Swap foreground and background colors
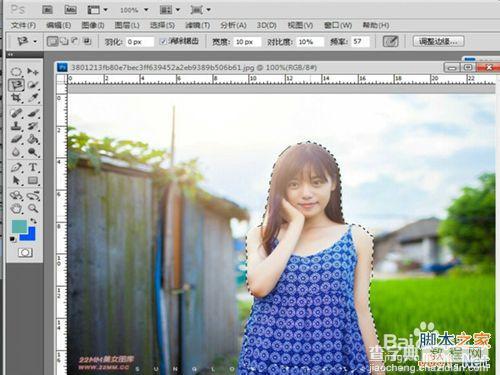500x375 pixels. (33, 221)
